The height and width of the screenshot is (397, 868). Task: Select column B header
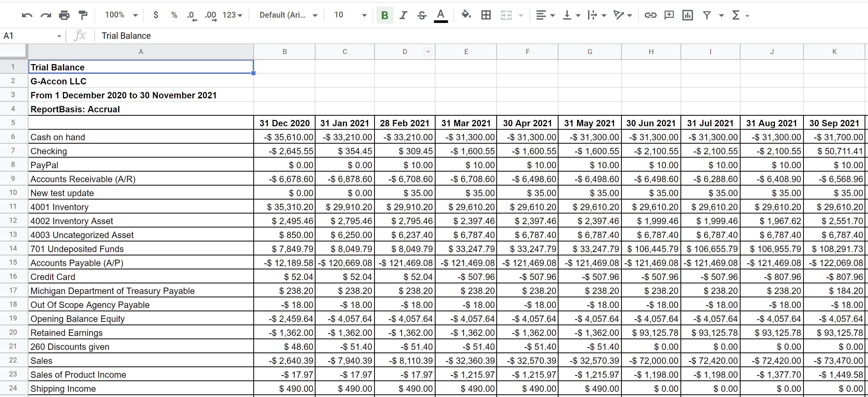284,52
